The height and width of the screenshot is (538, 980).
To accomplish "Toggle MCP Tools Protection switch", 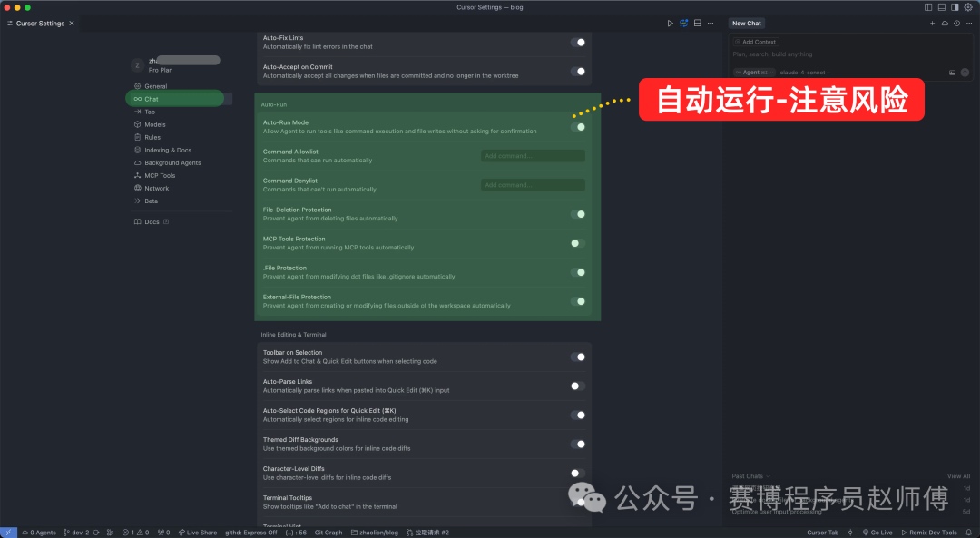I will (x=577, y=243).
